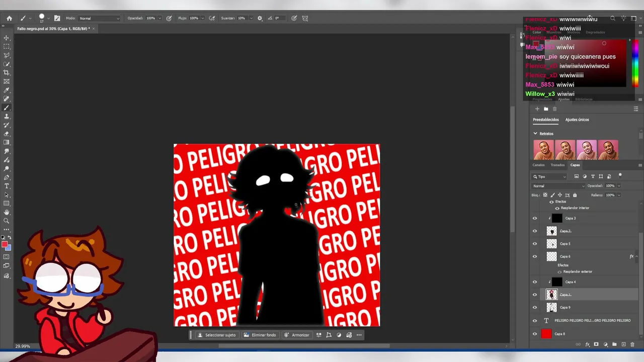Open the layer blend mode dropdown
Viewport: 644px width, 362px height.
(x=558, y=186)
